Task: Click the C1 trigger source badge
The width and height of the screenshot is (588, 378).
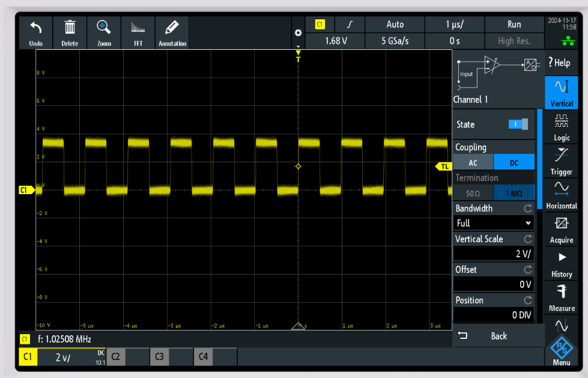Action: coord(320,25)
